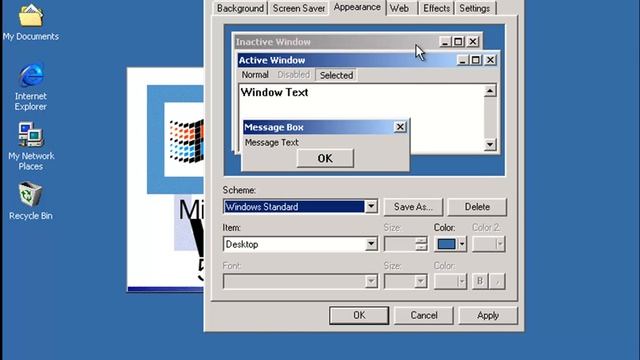Click OK button inside preview message box

click(x=325, y=158)
